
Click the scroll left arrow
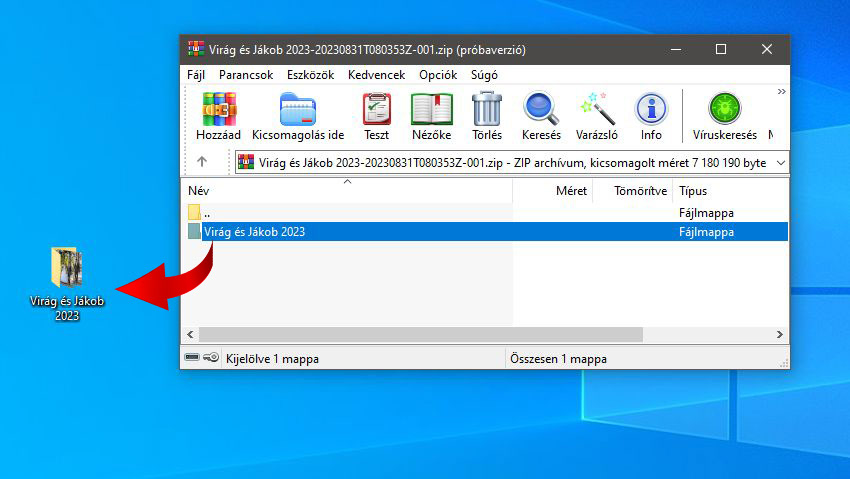(190, 334)
